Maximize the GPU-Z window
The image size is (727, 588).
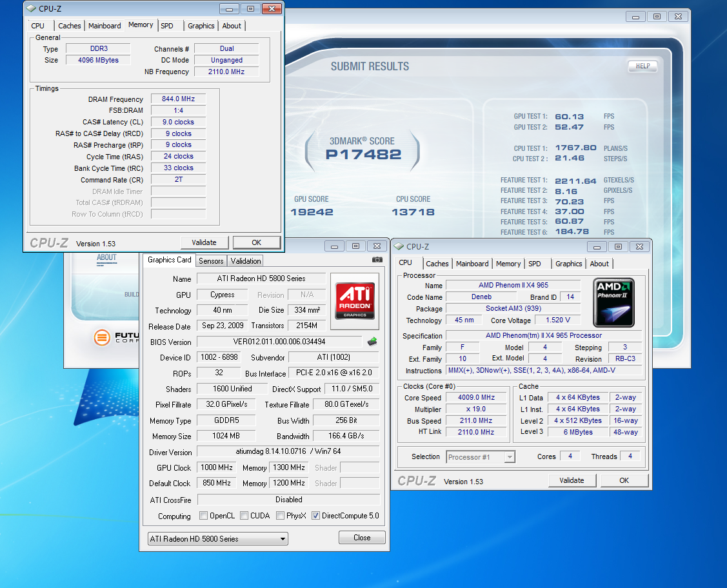(355, 246)
